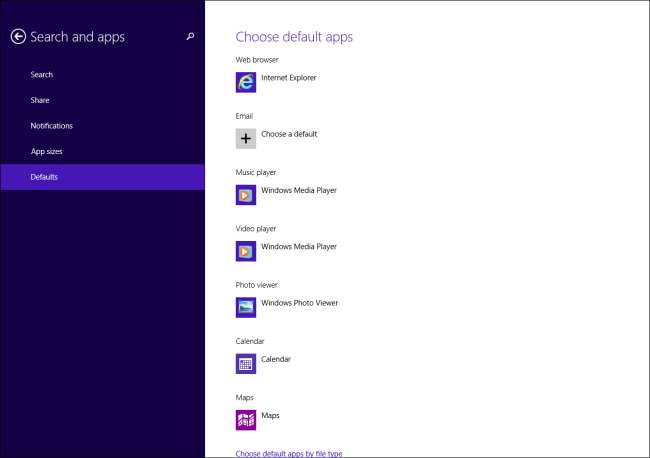Image resolution: width=650 pixels, height=458 pixels.
Task: Click the plus icon under Email
Action: point(246,138)
